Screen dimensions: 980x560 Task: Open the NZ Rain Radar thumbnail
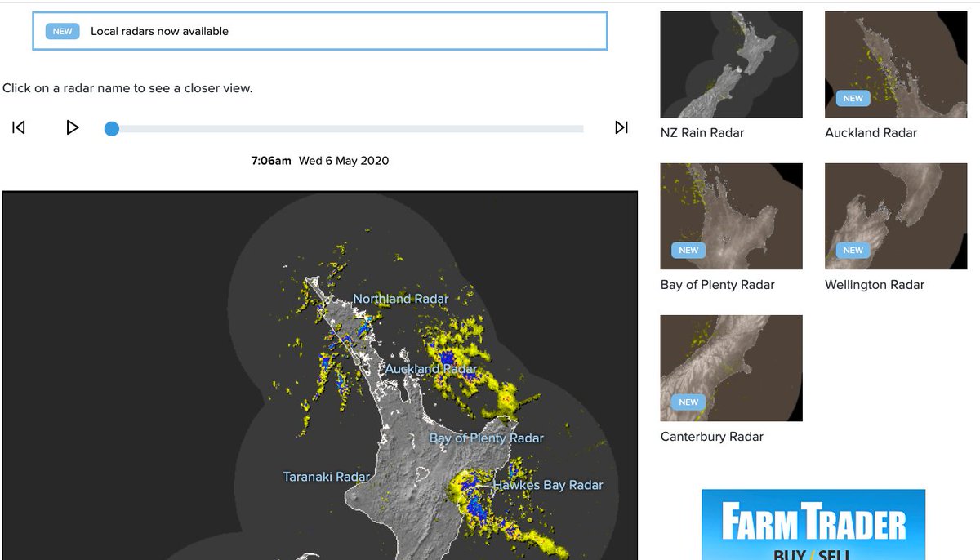[731, 64]
